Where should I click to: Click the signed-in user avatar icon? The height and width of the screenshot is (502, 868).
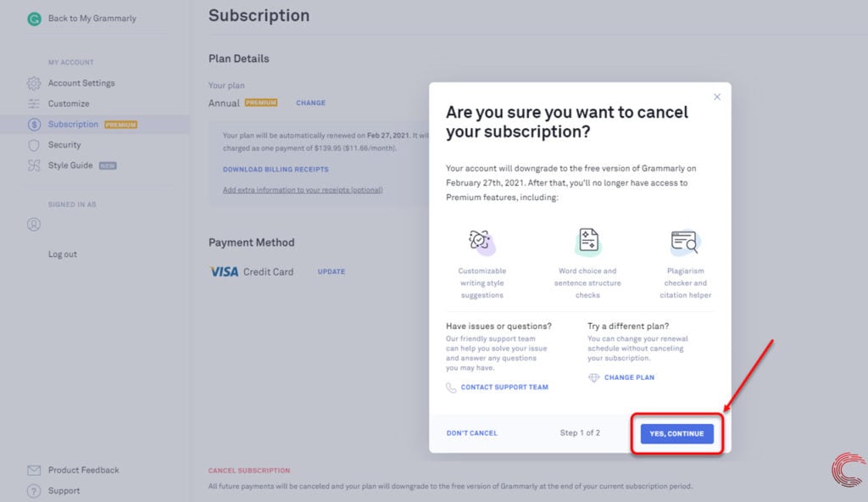click(x=34, y=225)
